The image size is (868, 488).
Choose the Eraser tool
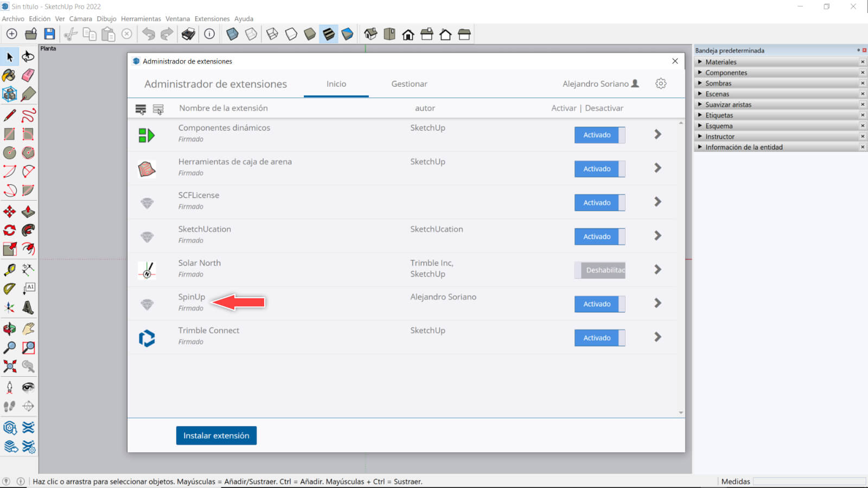point(28,75)
